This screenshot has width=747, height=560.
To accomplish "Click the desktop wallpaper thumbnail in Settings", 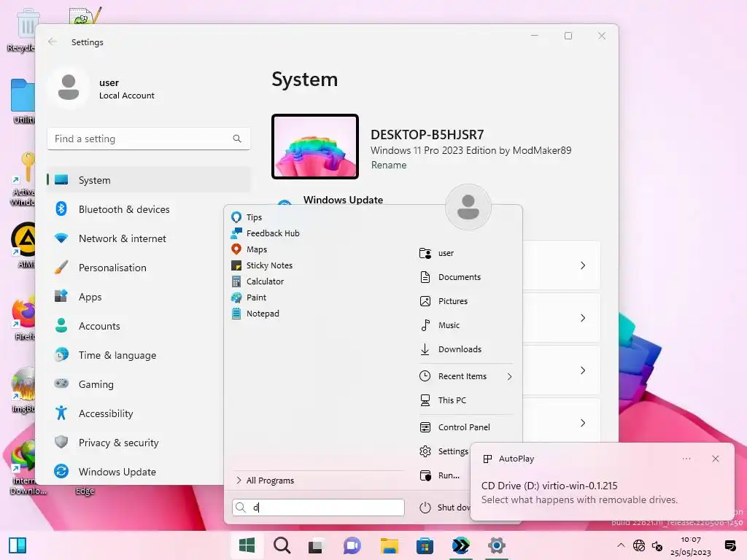I will point(315,147).
